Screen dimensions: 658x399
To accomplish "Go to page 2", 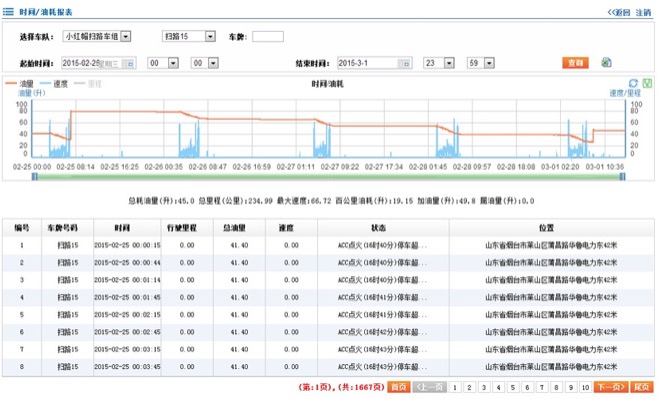I will (x=470, y=387).
